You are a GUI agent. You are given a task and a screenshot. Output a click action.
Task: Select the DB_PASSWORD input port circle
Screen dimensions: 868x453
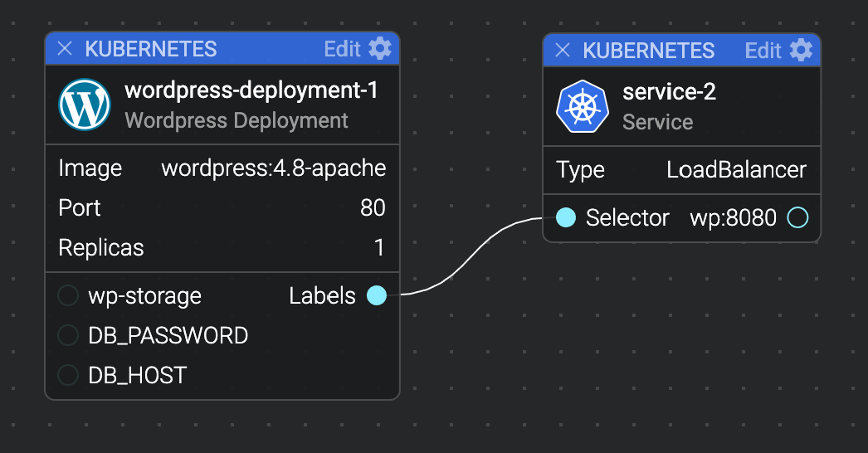68,335
